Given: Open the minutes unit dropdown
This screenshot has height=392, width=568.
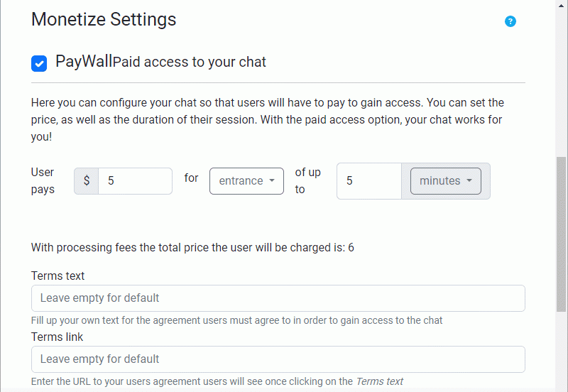Looking at the screenshot, I should tap(445, 181).
